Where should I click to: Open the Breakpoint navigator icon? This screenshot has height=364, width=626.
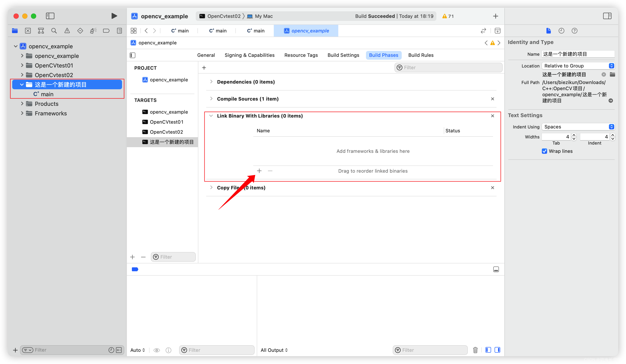pyautogui.click(x=106, y=31)
